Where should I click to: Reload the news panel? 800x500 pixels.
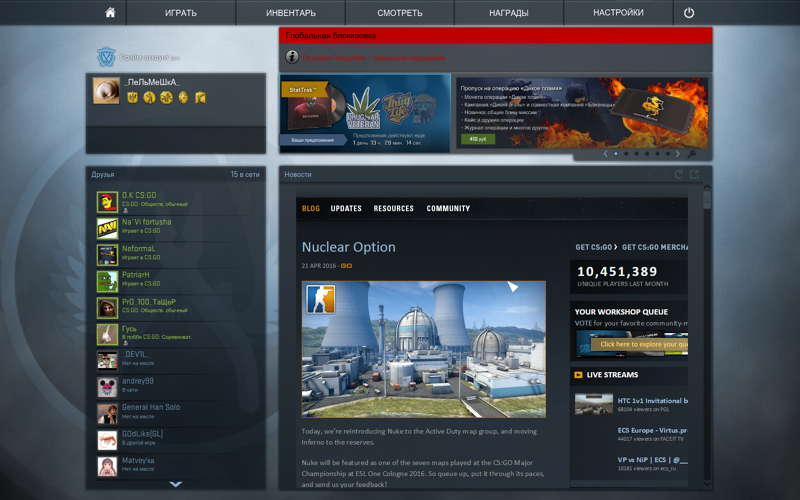(x=679, y=174)
